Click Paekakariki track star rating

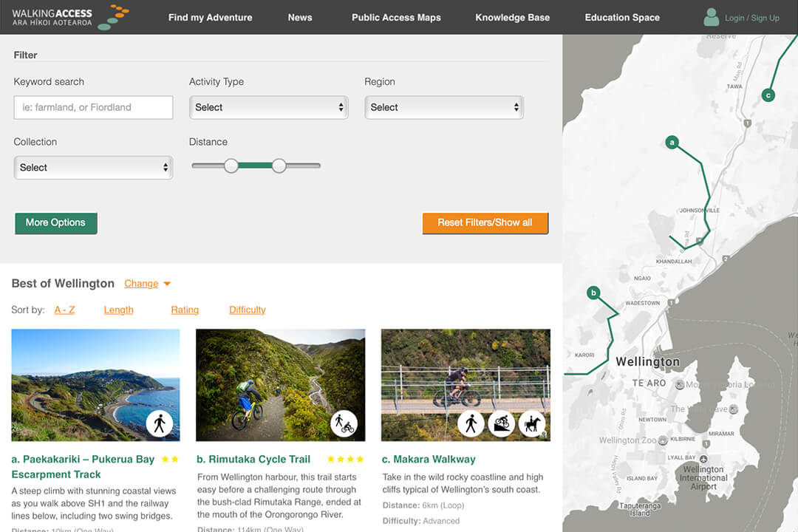[x=170, y=459]
